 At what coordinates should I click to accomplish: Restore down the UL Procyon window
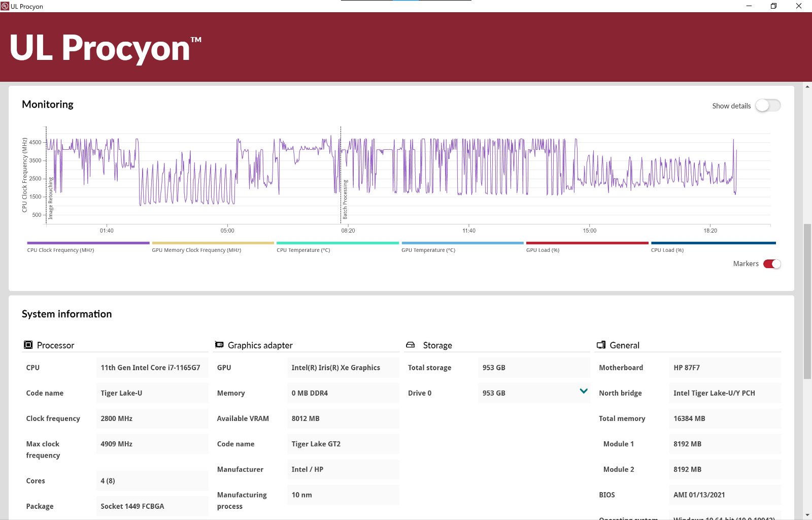[774, 6]
